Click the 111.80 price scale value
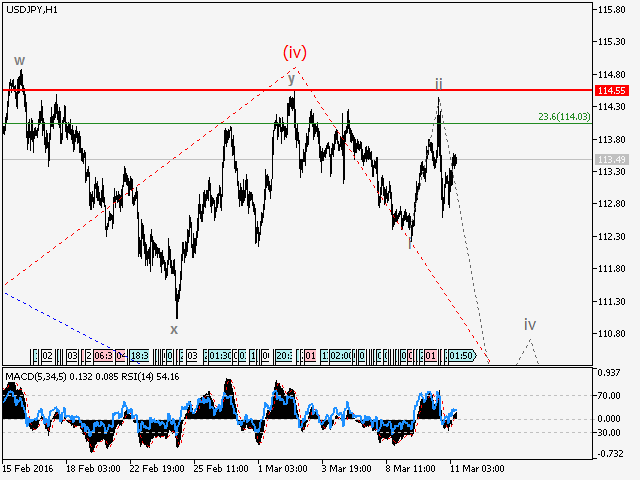Viewport: 640px width, 480px height. click(611, 269)
